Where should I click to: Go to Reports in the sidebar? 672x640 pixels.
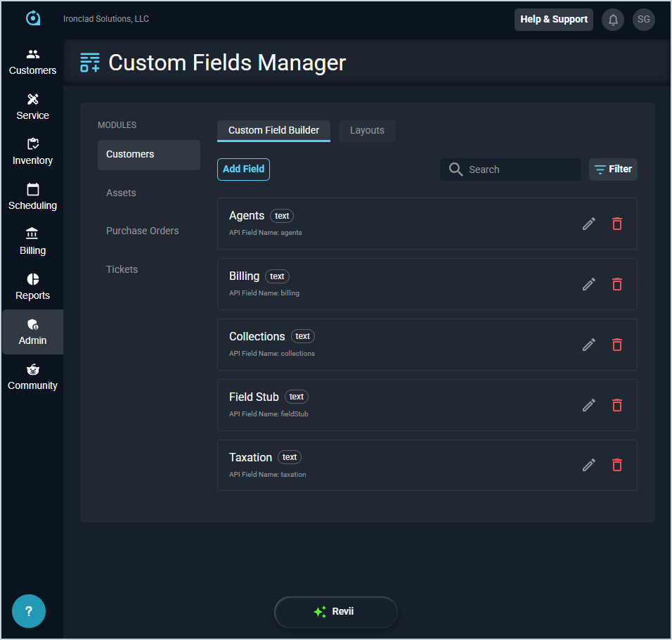tap(32, 287)
